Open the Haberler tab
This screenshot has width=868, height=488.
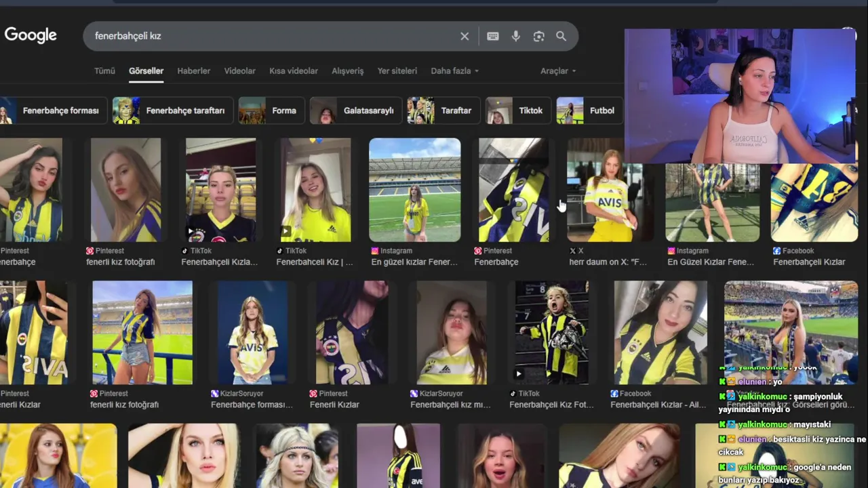(194, 70)
